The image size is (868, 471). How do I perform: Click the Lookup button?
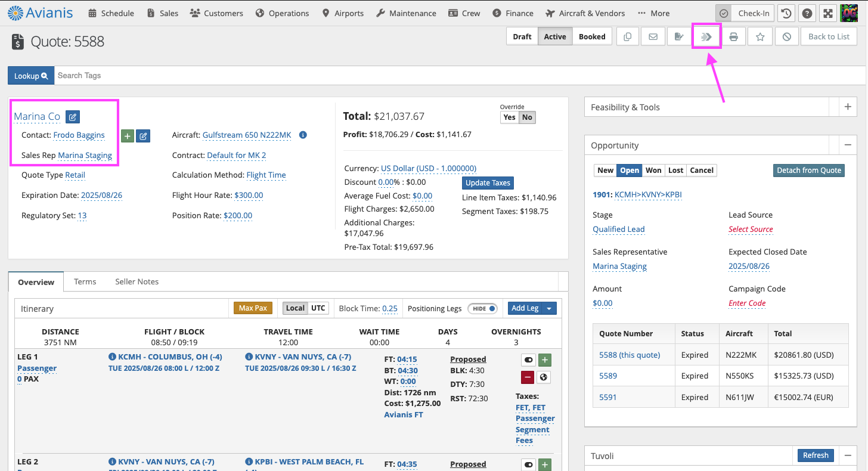coord(31,76)
